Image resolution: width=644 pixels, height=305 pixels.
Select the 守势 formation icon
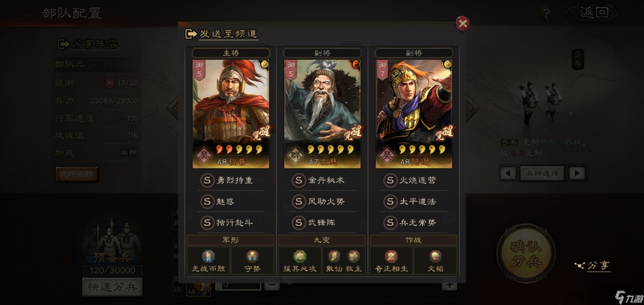(x=252, y=256)
